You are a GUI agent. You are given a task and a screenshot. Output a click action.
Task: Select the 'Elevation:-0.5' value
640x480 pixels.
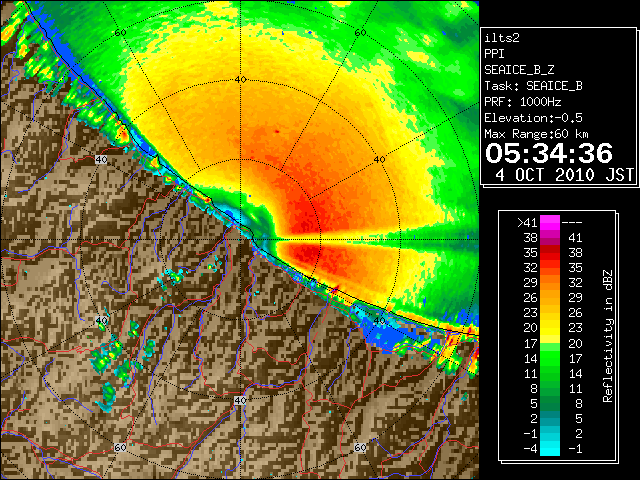533,118
